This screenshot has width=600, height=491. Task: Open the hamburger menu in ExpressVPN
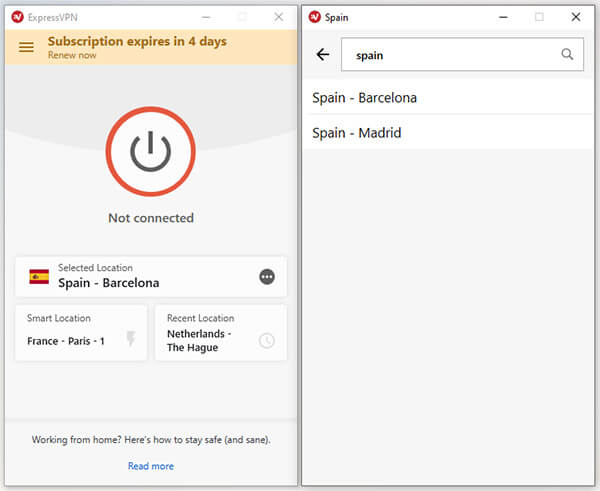pyautogui.click(x=26, y=47)
